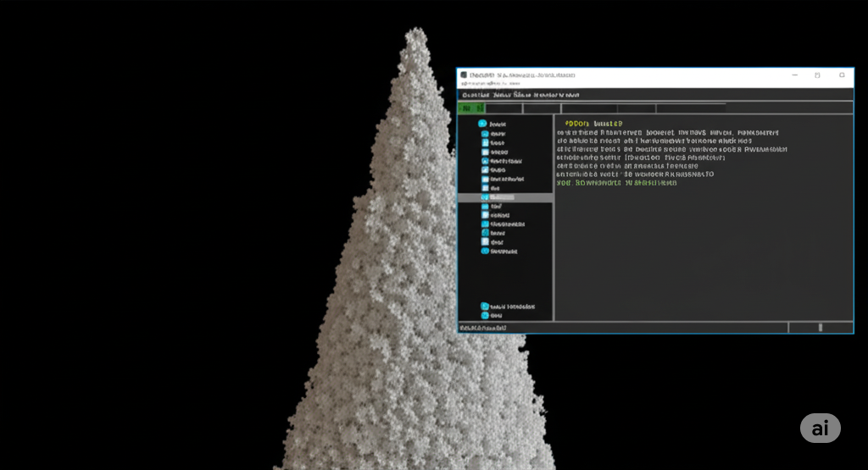Maximize the dialog window
Screen dimensions: 868x470
tap(817, 75)
